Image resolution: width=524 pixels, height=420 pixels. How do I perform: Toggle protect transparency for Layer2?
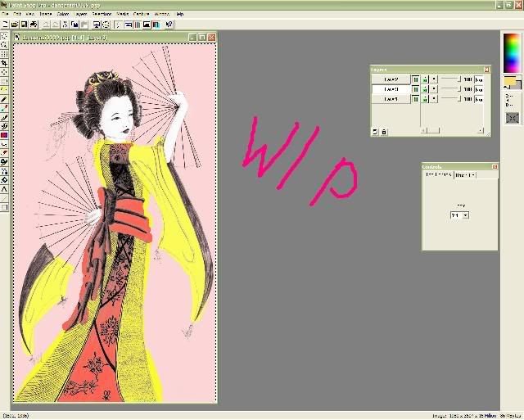[425, 79]
